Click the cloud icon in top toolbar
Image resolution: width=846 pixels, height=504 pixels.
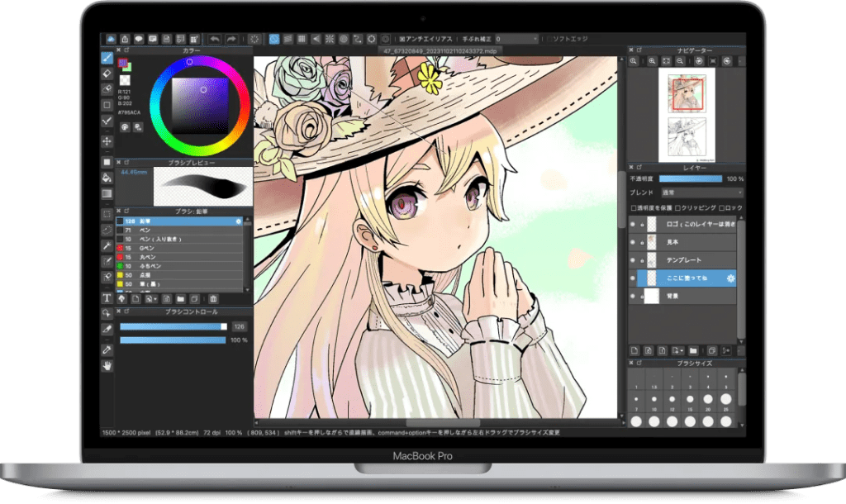[x=111, y=39]
